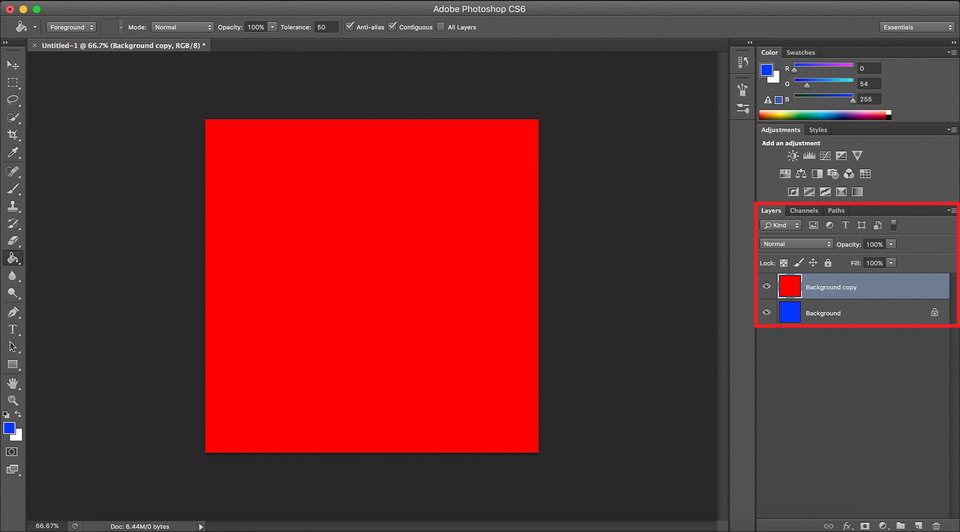Uncheck the Anti-alias checkbox

(349, 27)
